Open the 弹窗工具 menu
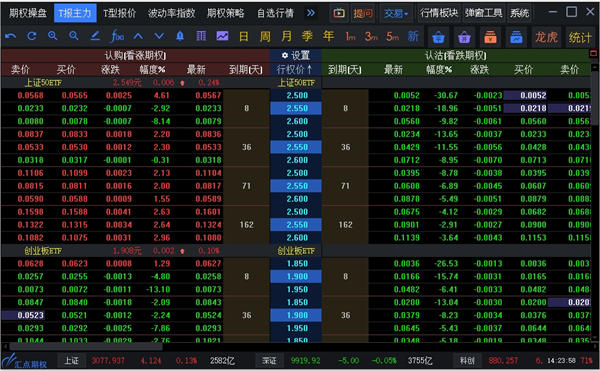Image resolution: width=600 pixels, height=371 pixels. point(484,13)
